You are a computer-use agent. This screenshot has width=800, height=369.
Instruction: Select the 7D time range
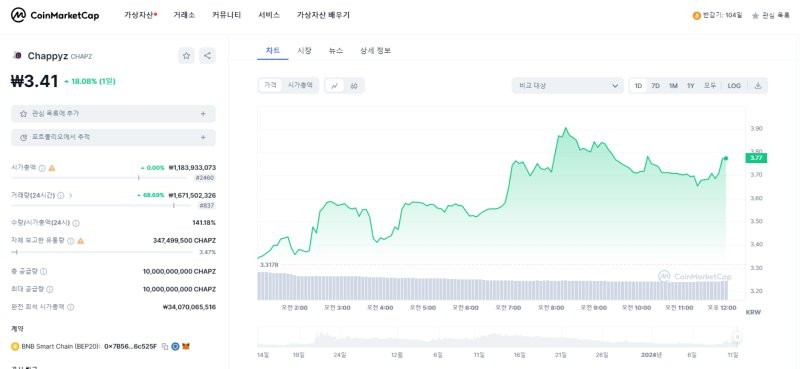click(x=656, y=86)
